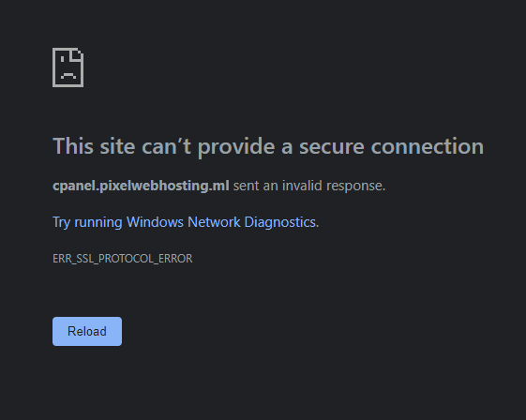Click the cpanel.pixelwebhosting.ml domain name
This screenshot has width=526, height=420.
[141, 186]
